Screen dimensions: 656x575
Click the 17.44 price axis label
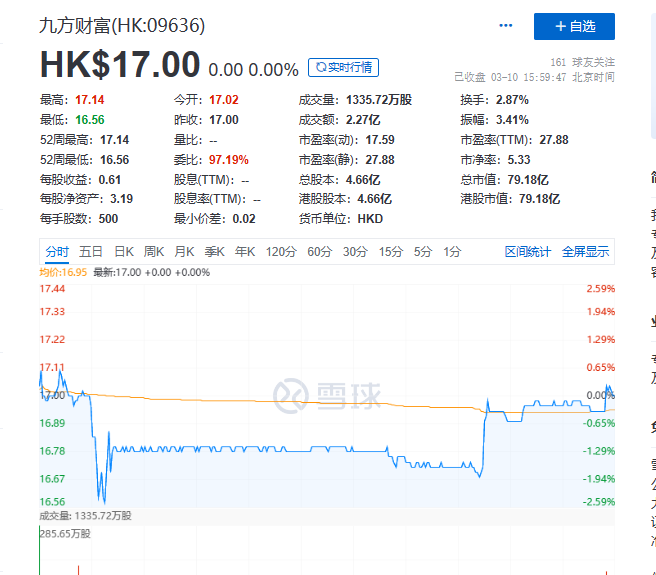[52, 289]
